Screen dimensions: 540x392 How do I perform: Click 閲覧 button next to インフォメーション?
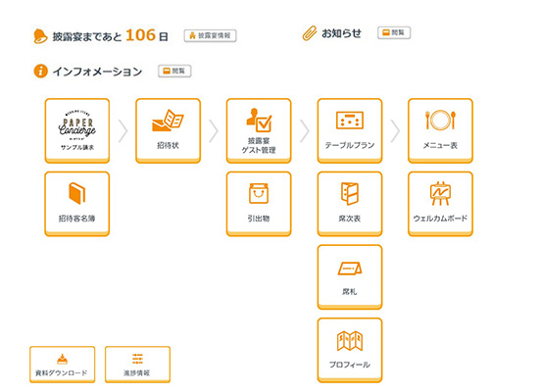[x=174, y=71]
